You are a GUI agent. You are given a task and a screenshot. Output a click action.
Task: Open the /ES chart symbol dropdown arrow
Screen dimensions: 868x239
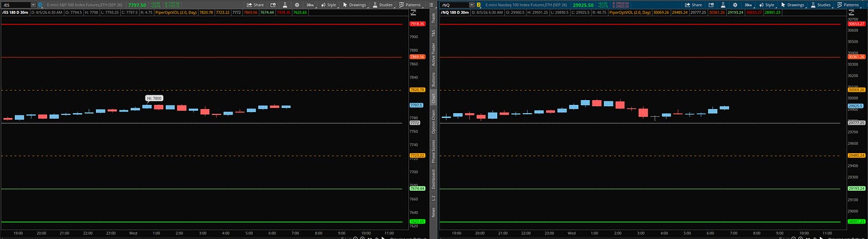tap(33, 5)
